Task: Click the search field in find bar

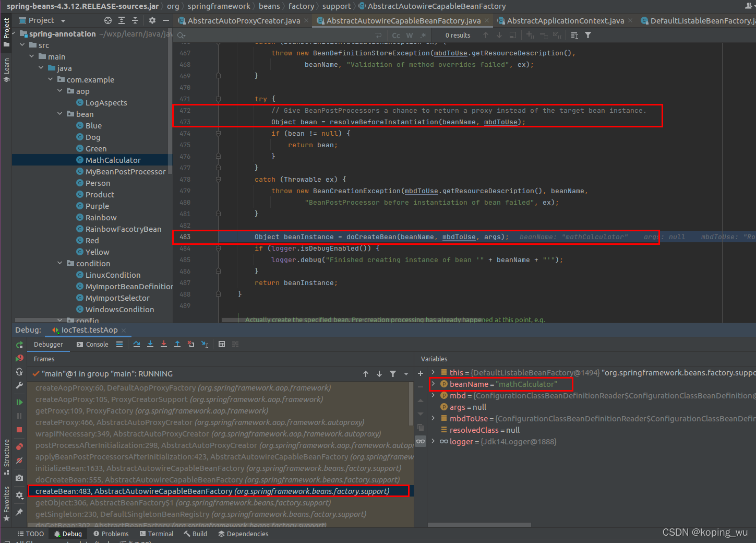Action: [279, 36]
